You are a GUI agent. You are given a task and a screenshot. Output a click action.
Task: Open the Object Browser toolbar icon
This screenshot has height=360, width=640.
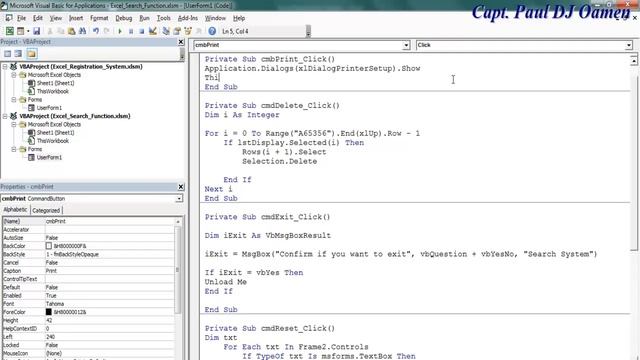click(188, 31)
